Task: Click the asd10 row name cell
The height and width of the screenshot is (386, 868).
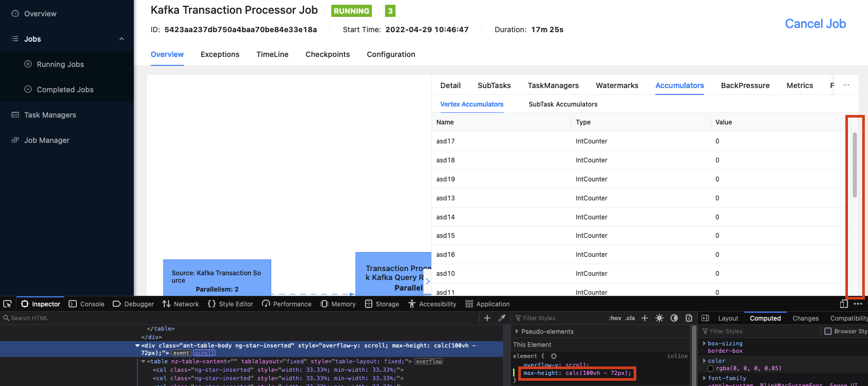Action: point(501,274)
